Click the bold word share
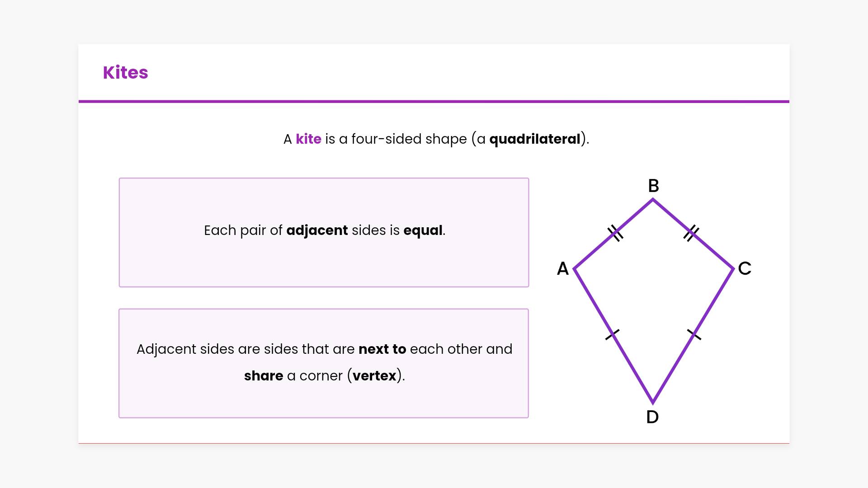The width and height of the screenshot is (868, 488). [263, 376]
